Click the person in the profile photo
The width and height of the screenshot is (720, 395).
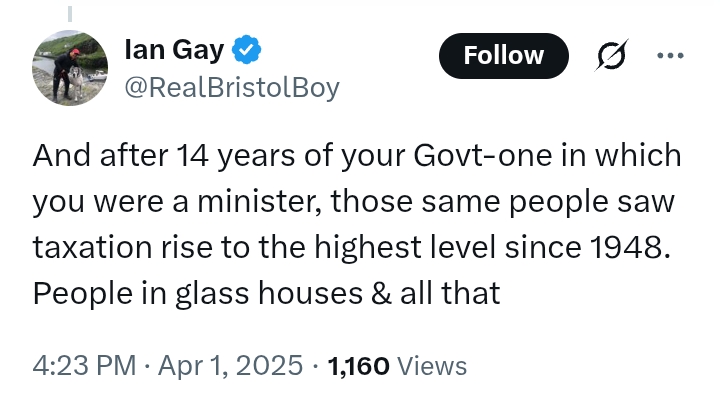pos(62,73)
